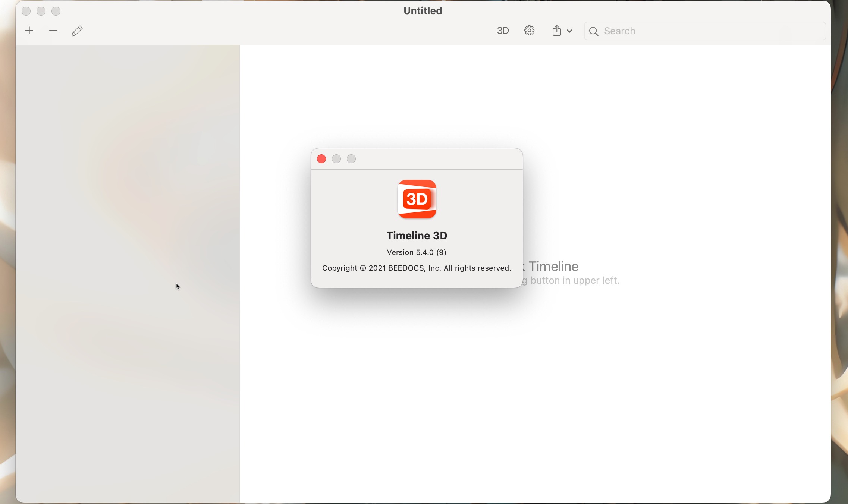Click the main window close button
The height and width of the screenshot is (504, 848).
pos(26,11)
